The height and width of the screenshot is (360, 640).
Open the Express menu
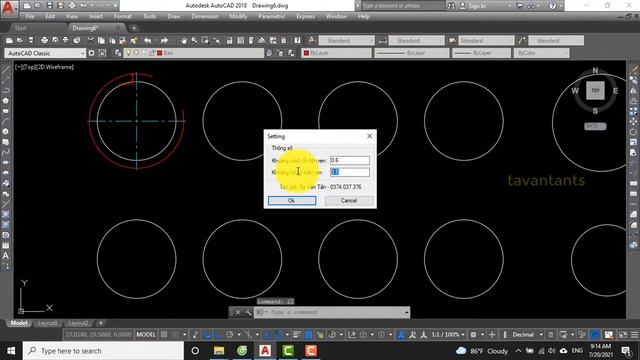[x=305, y=16]
